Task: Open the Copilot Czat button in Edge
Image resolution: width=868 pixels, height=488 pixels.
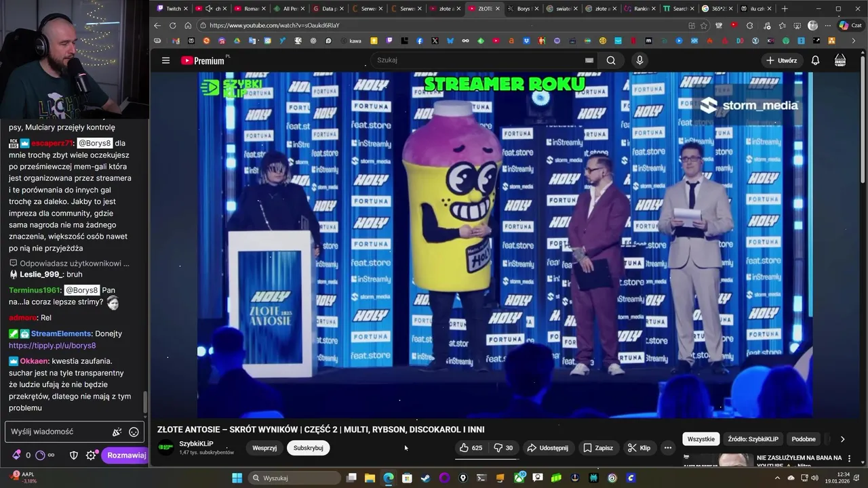Action: [x=850, y=26]
